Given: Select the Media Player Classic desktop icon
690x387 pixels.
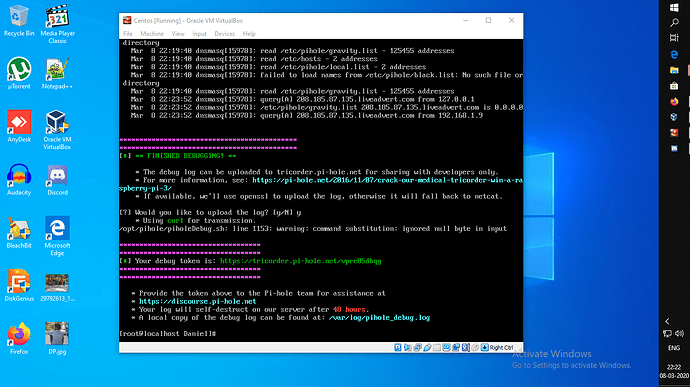Looking at the screenshot, I should coord(57,24).
